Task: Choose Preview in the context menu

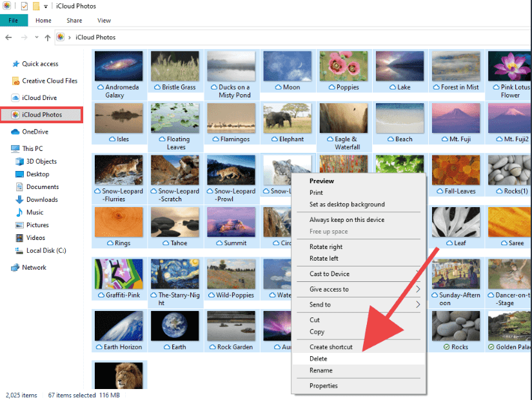Action: point(359,181)
